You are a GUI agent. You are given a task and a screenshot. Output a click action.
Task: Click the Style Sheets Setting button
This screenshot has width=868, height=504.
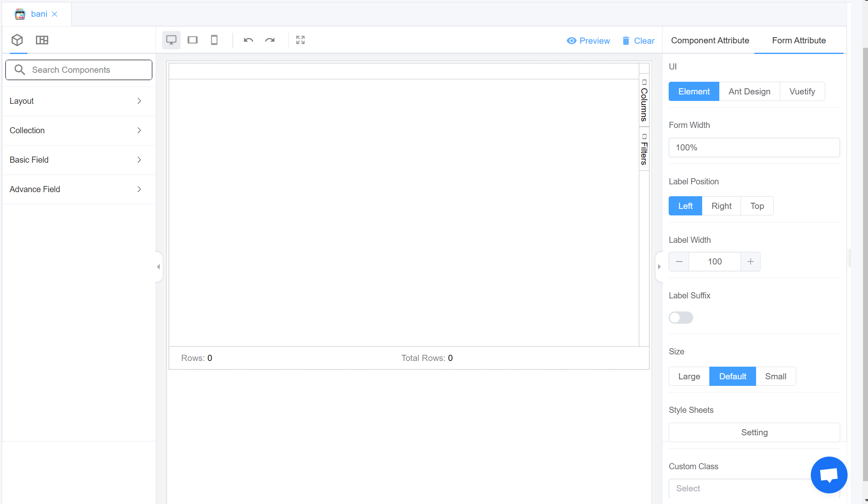754,432
